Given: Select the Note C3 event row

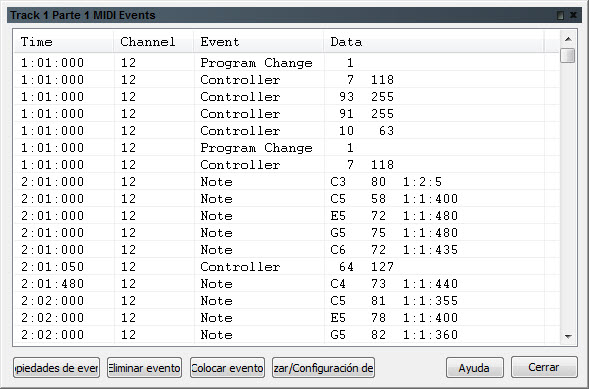Looking at the screenshot, I should tap(287, 182).
